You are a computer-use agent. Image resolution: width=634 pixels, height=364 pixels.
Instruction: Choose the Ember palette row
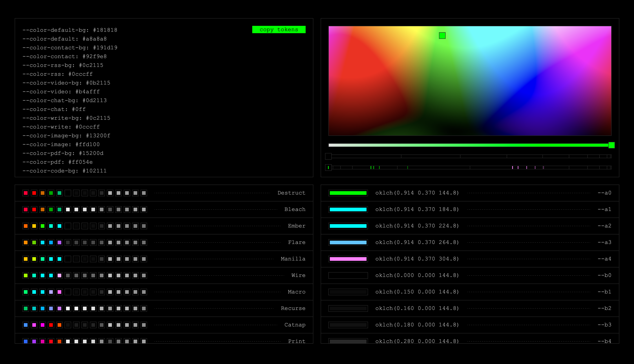coord(296,226)
